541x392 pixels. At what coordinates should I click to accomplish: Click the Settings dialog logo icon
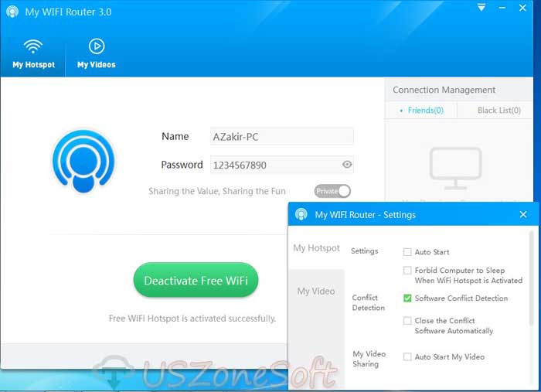coord(301,214)
